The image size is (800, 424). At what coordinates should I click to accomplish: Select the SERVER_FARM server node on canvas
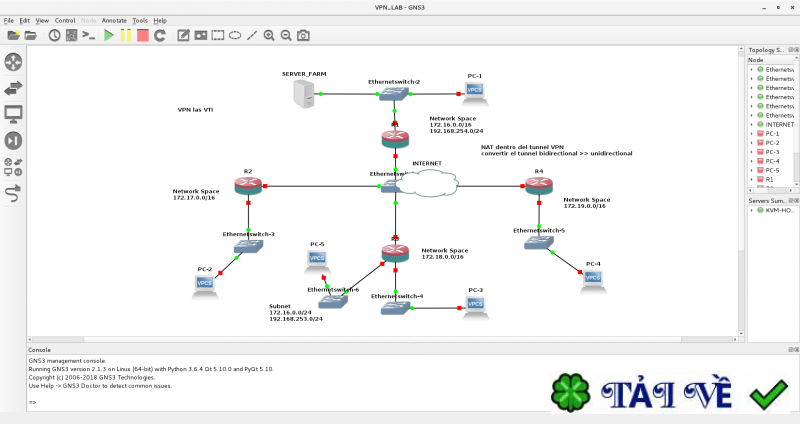point(304,94)
